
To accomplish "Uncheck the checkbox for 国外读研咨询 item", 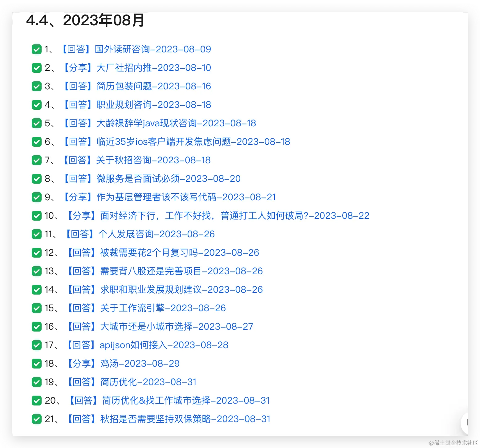I will tap(37, 49).
